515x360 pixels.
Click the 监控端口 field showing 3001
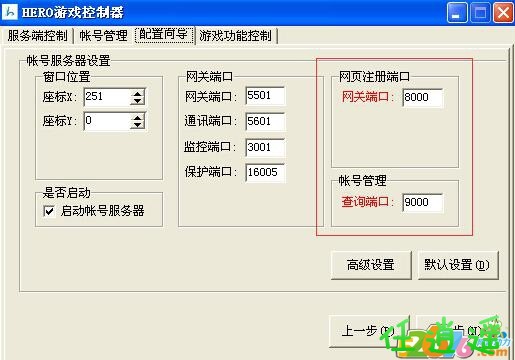coord(265,147)
